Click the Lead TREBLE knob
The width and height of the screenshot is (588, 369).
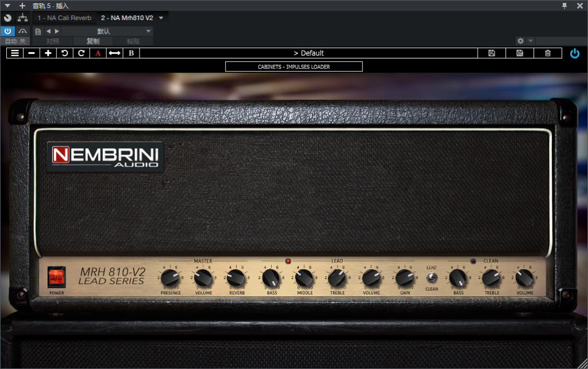click(337, 278)
